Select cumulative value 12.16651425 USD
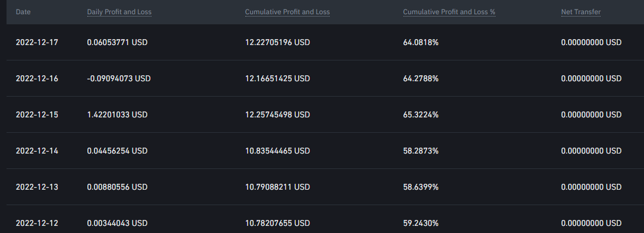 pyautogui.click(x=277, y=78)
